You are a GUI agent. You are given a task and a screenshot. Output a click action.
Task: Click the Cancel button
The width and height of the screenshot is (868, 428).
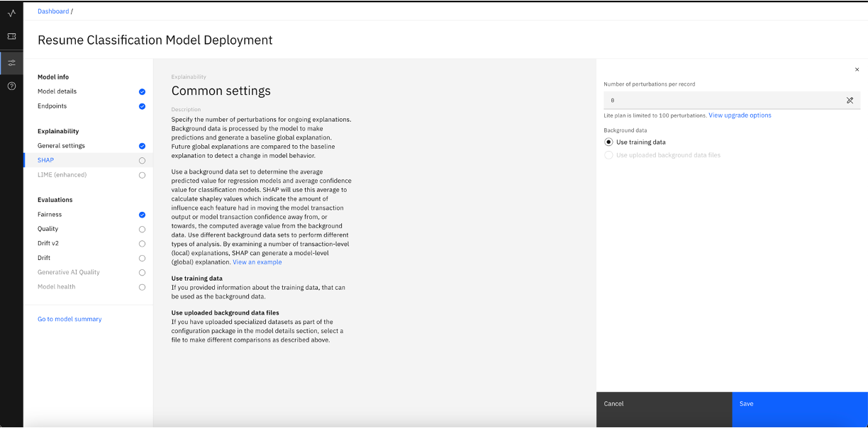(x=664, y=410)
